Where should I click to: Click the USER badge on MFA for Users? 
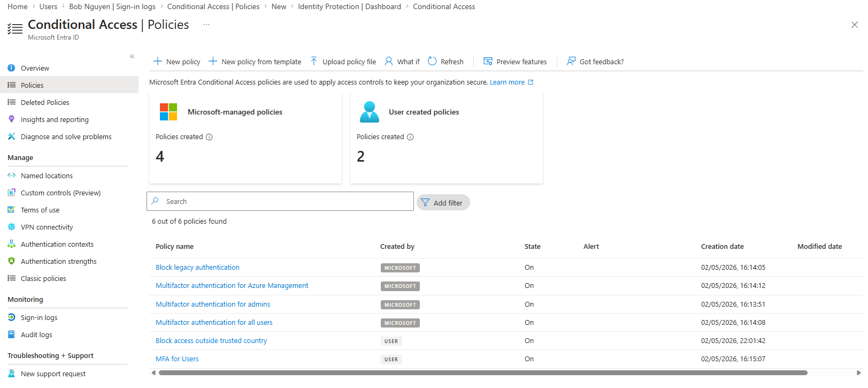point(391,359)
